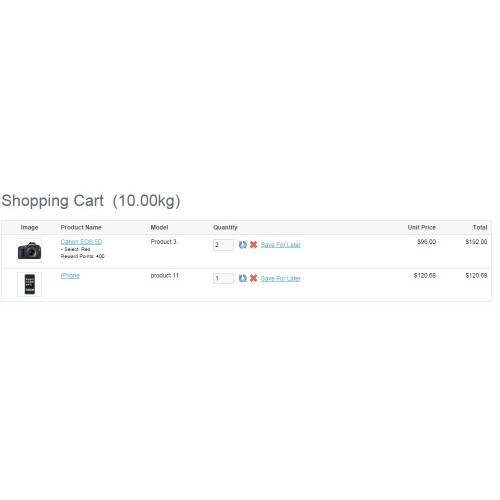500x500 pixels.
Task: Click the Quantity column header
Action: click(225, 227)
